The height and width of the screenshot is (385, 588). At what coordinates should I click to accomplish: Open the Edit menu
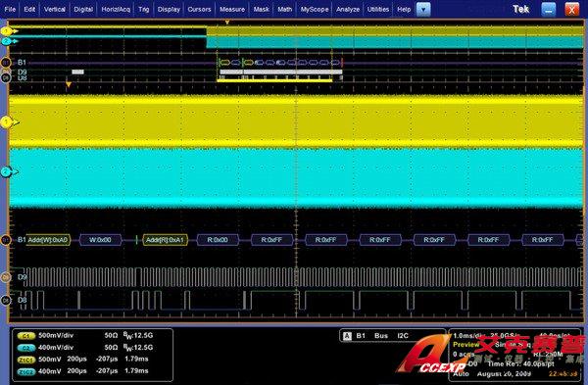coord(29,10)
